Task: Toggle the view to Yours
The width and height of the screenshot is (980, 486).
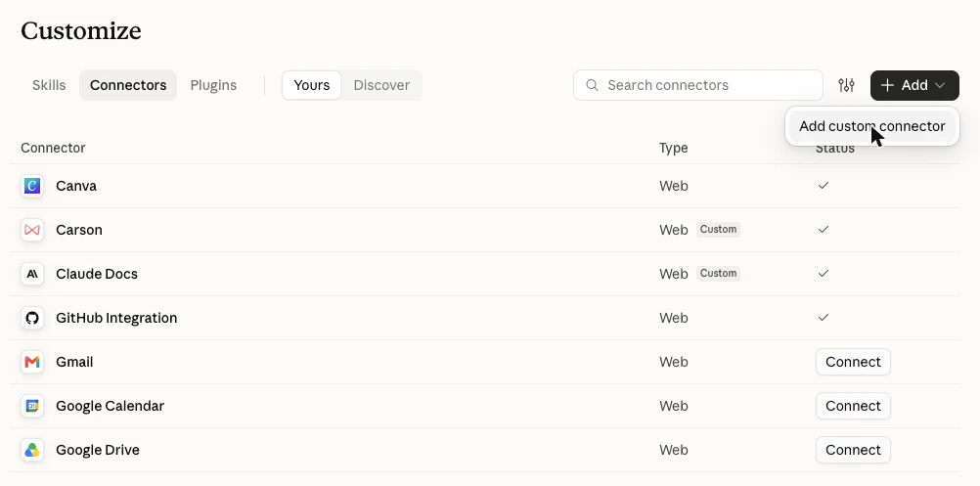Action: click(311, 85)
